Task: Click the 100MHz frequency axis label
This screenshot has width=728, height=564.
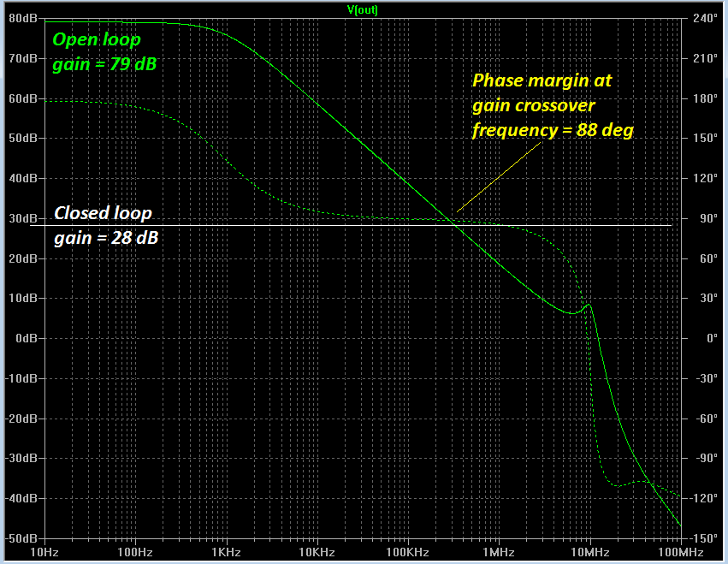Action: click(681, 552)
